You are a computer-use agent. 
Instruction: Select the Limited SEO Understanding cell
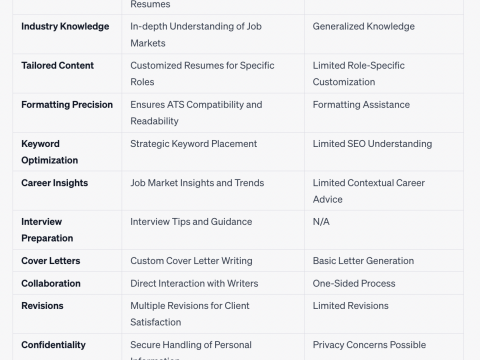372,144
